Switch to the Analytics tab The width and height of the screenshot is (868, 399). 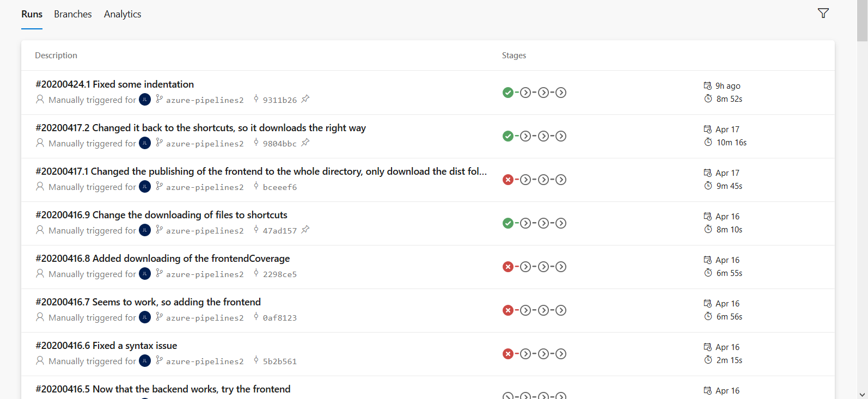[123, 14]
